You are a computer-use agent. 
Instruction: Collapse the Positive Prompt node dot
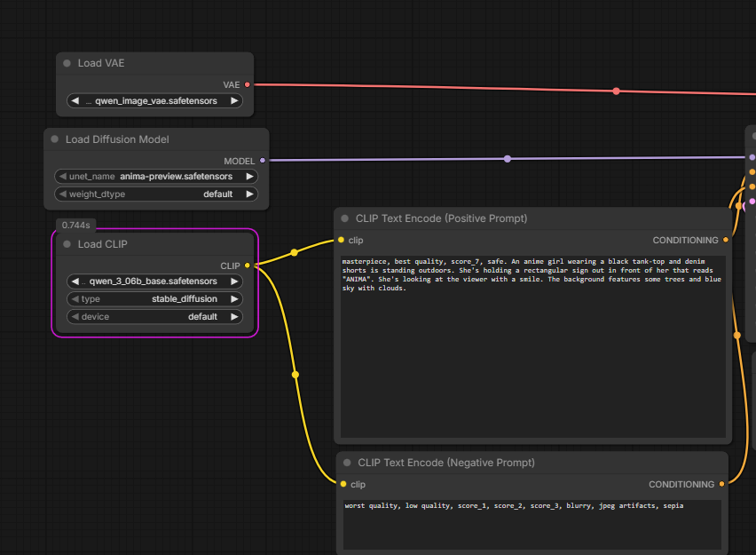(345, 218)
